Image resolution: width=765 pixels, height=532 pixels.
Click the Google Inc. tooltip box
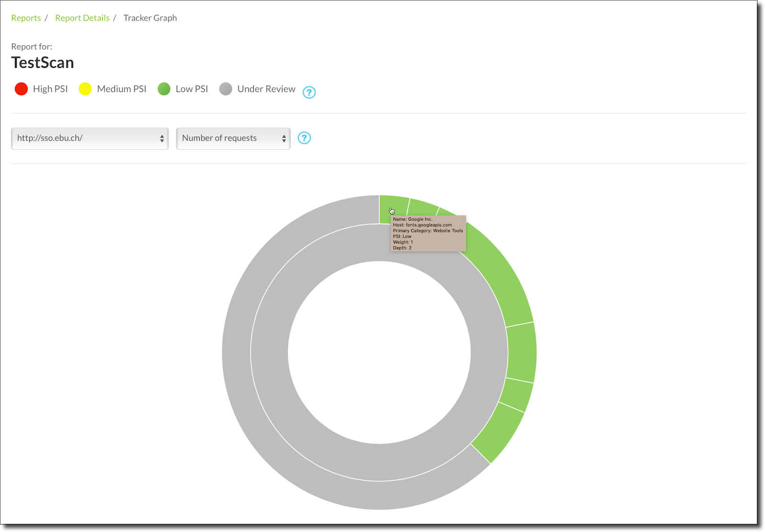pyautogui.click(x=428, y=233)
